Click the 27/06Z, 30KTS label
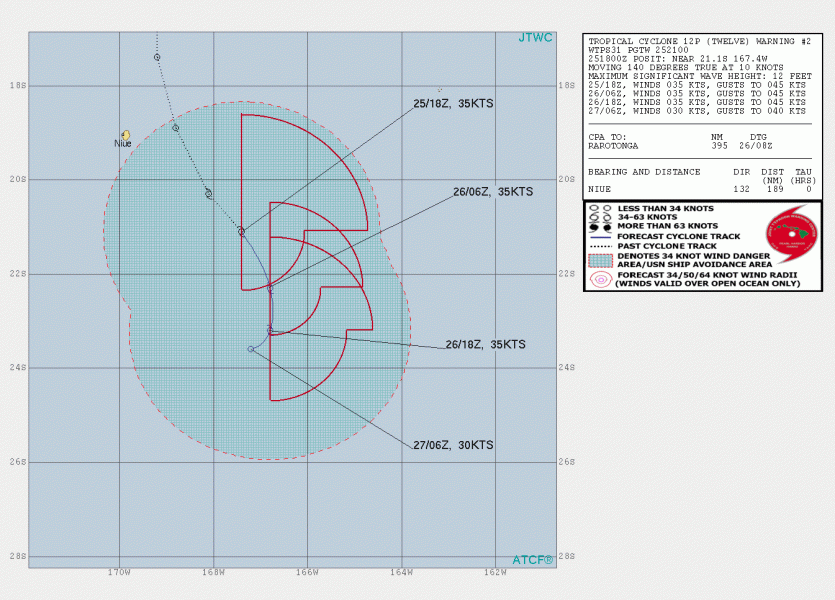Viewport: 835px width, 600px height. tap(453, 445)
